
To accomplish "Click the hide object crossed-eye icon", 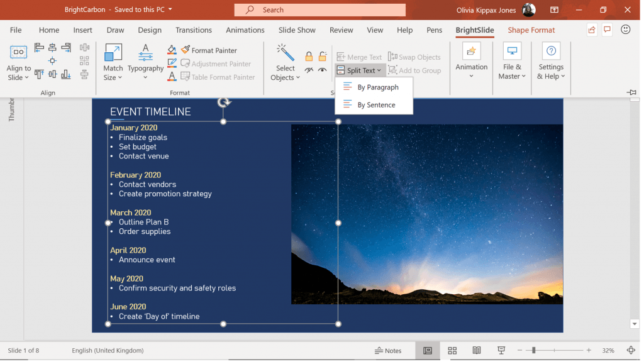I will [x=309, y=70].
